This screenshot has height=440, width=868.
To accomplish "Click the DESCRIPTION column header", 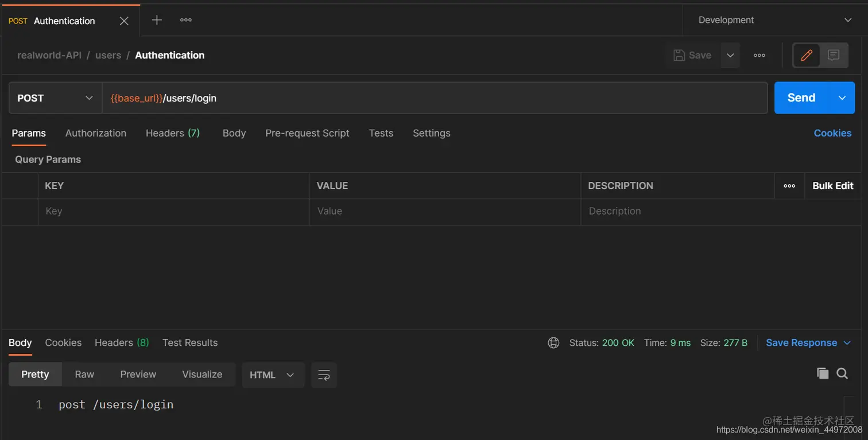I will pyautogui.click(x=621, y=186).
